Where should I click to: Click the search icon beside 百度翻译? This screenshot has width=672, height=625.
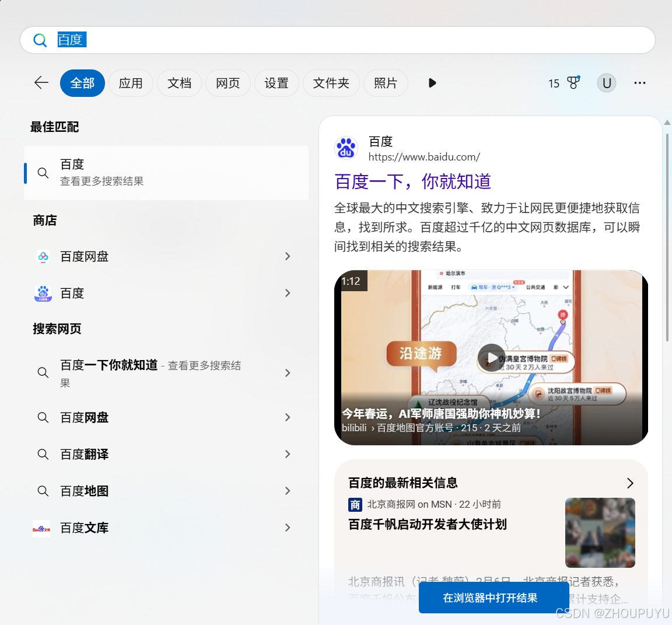point(43,454)
